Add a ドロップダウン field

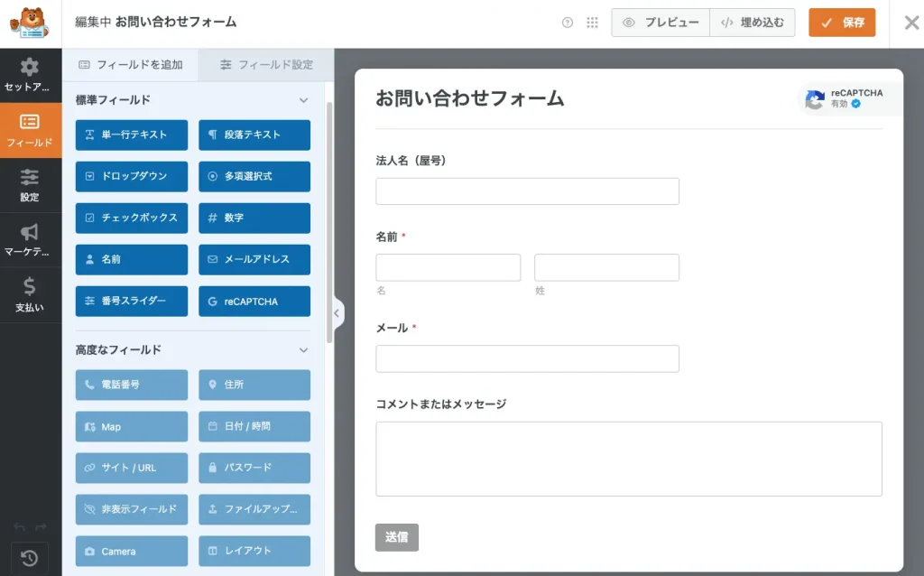132,176
